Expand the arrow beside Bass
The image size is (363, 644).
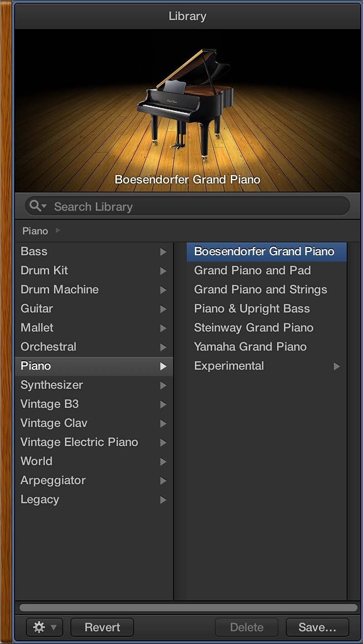pos(163,252)
